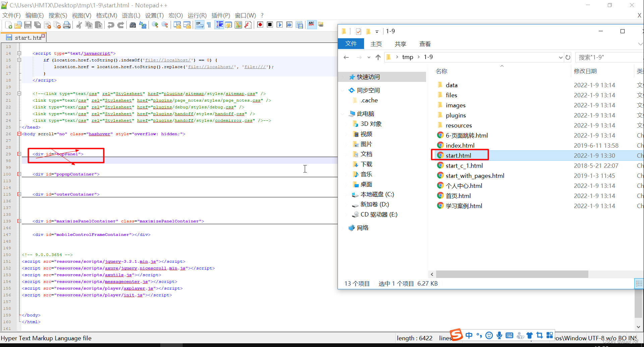Collapse the body fold marker at line 26
This screenshot has width=644, height=347.
19,134
